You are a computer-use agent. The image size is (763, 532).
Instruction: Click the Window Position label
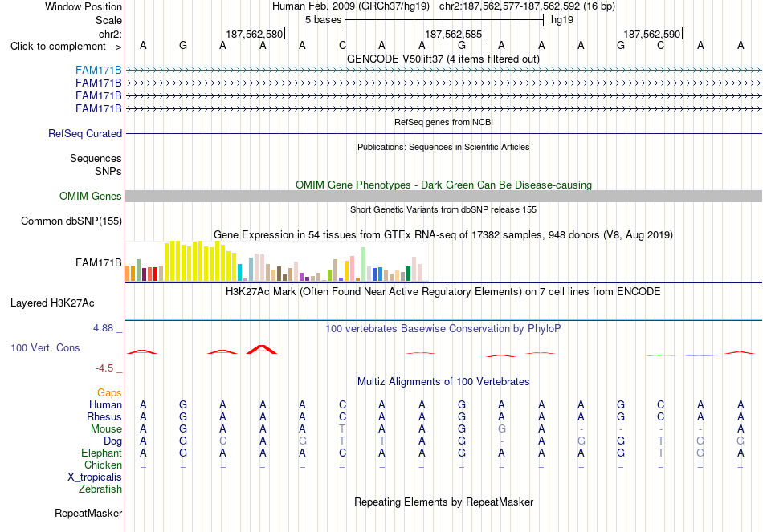coord(84,6)
